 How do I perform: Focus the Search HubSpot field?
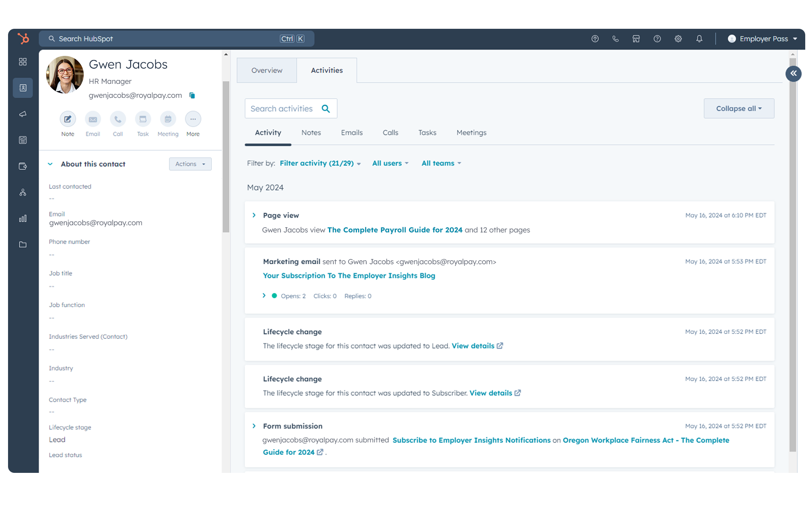point(176,39)
